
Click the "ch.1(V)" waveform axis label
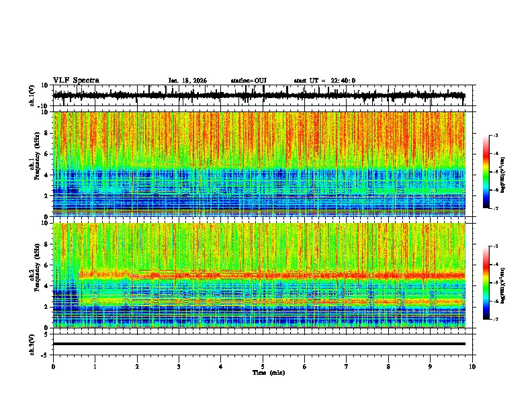pyautogui.click(x=32, y=95)
